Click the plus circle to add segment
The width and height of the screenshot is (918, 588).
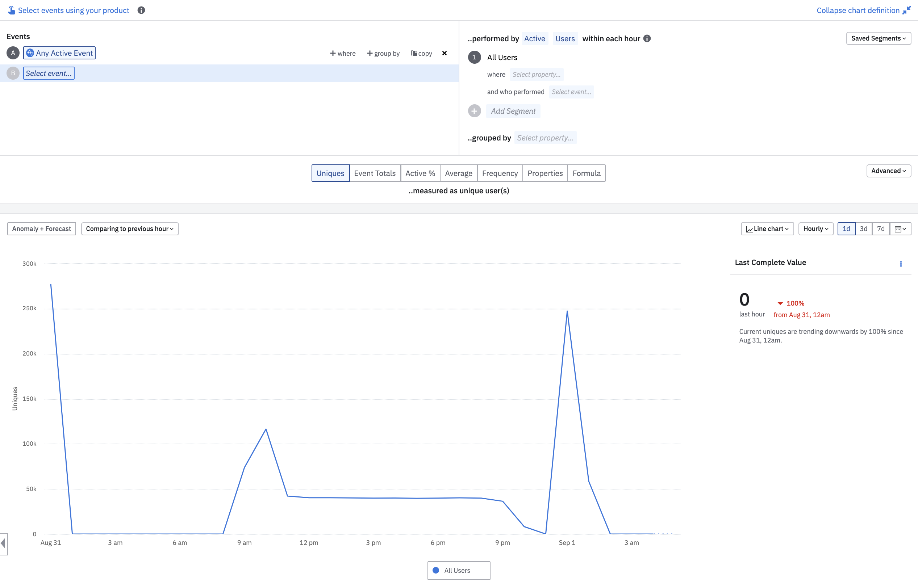pyautogui.click(x=474, y=111)
